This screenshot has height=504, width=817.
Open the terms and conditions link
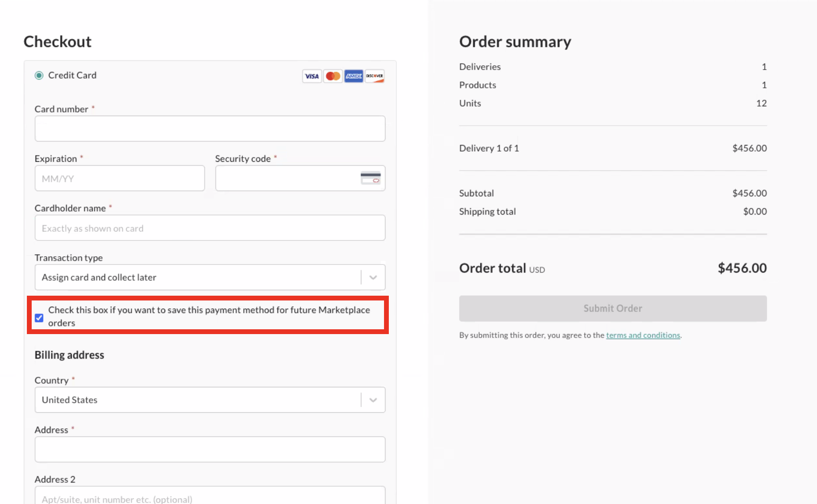click(x=643, y=335)
